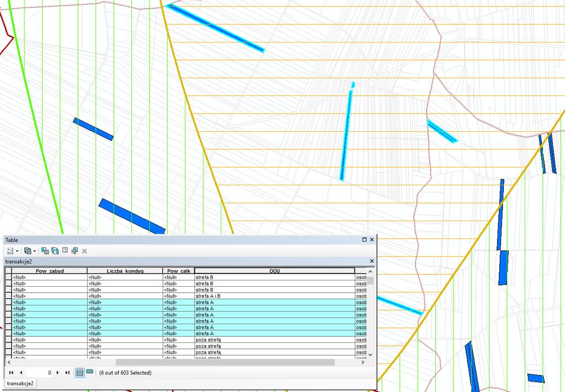Select the last 'strefa A' row selector

coord(8,334)
